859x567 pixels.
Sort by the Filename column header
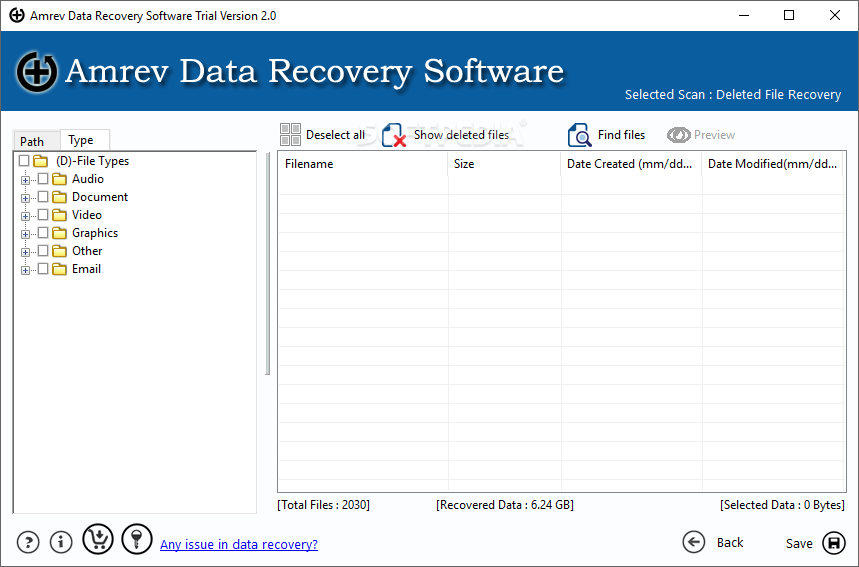362,164
